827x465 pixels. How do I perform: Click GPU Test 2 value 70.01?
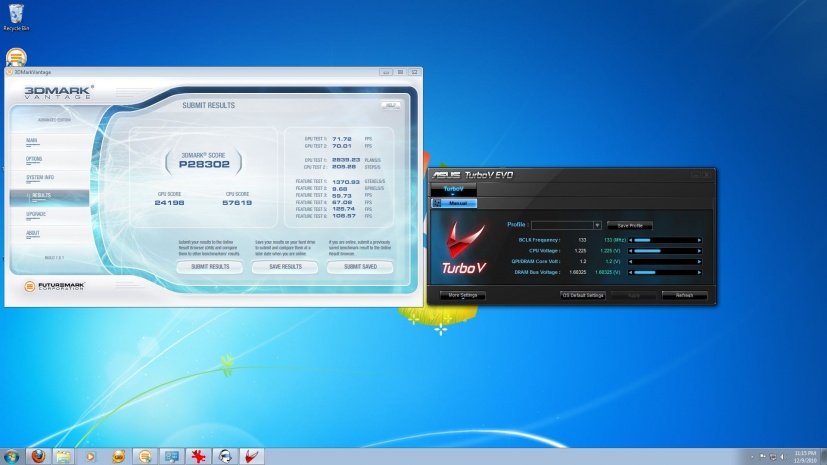(342, 146)
